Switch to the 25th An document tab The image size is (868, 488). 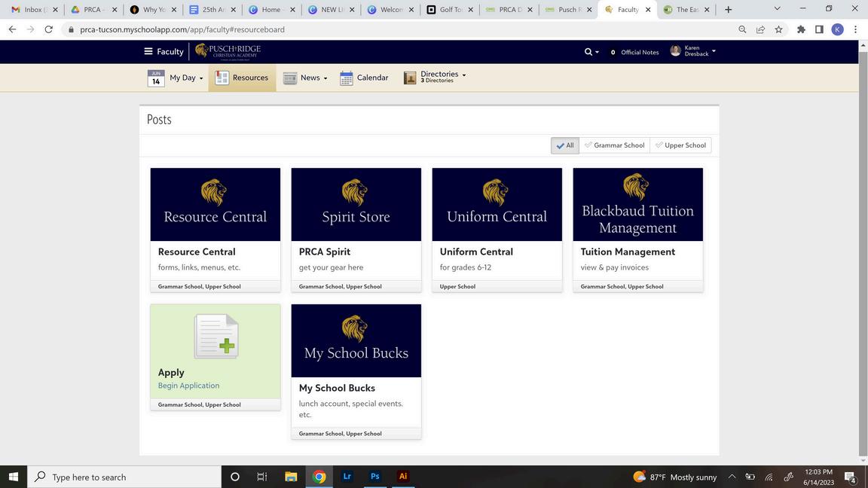pyautogui.click(x=212, y=9)
